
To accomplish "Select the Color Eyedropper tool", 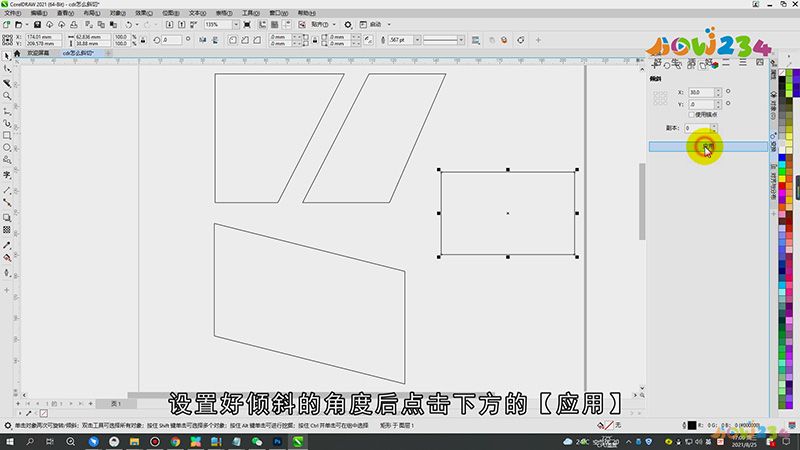I will [x=7, y=245].
